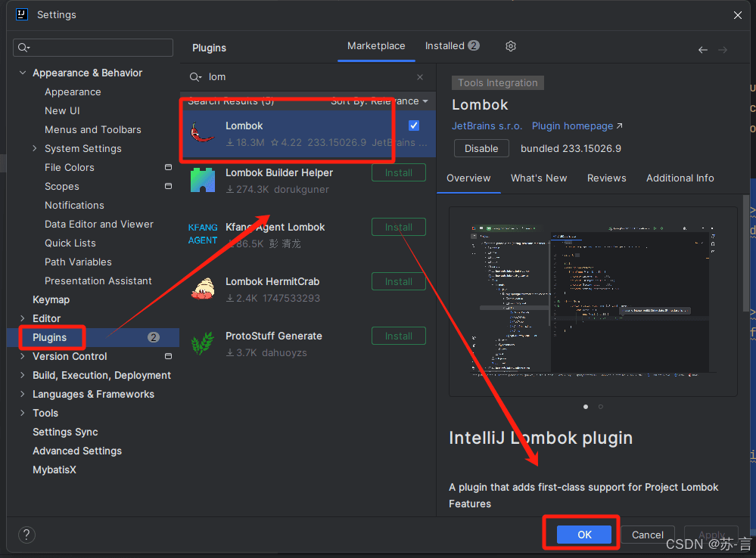
Task: Expand the System Settings node
Action: tap(35, 148)
